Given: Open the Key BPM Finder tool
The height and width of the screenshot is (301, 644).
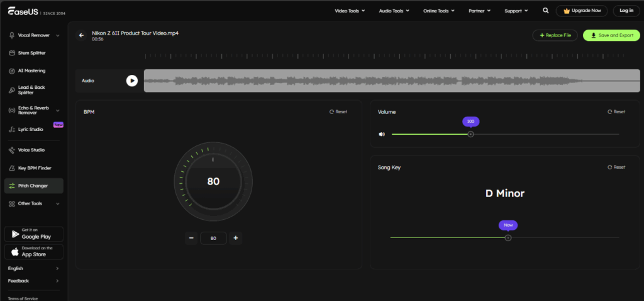Looking at the screenshot, I should (35, 168).
